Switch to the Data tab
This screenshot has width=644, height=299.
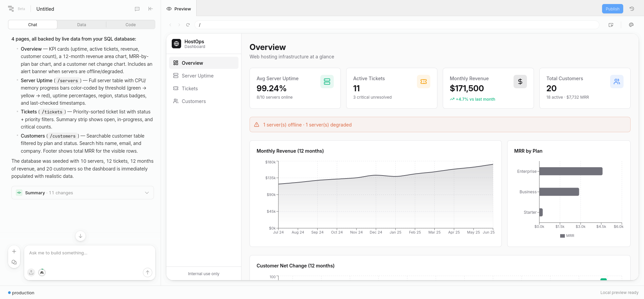tap(82, 24)
